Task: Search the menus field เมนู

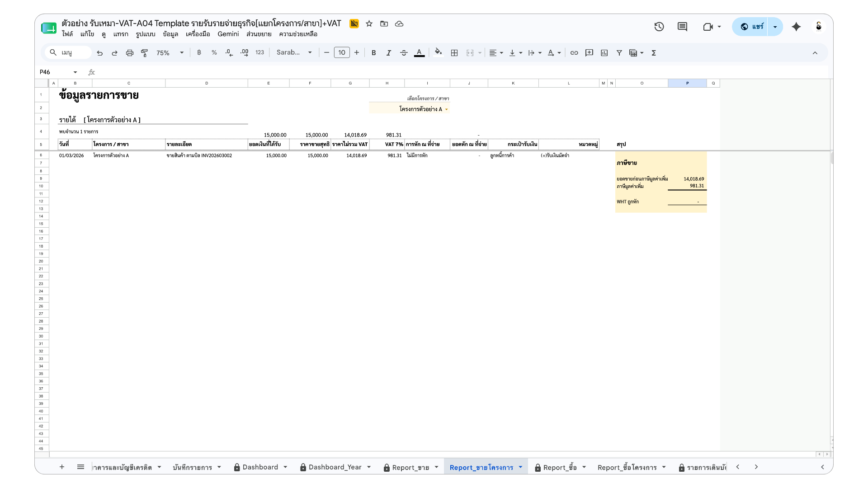Action: tap(69, 53)
